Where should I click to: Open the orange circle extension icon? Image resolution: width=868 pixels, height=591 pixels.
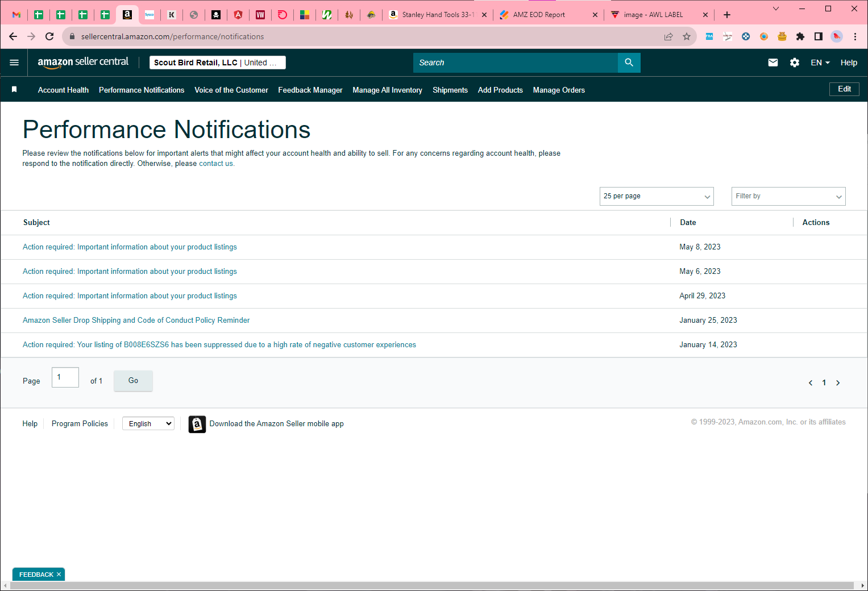coord(764,36)
